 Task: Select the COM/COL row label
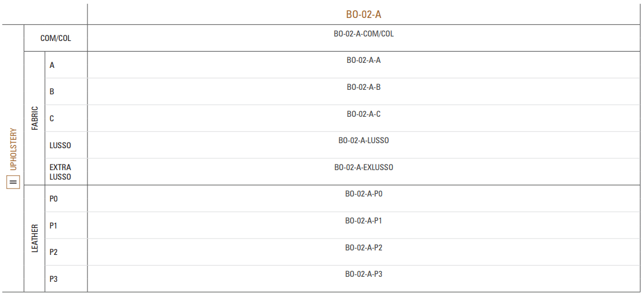56,39
